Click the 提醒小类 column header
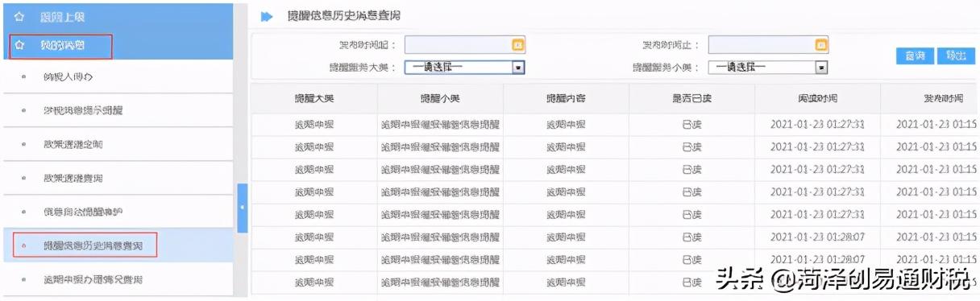980x301 pixels. point(440,98)
